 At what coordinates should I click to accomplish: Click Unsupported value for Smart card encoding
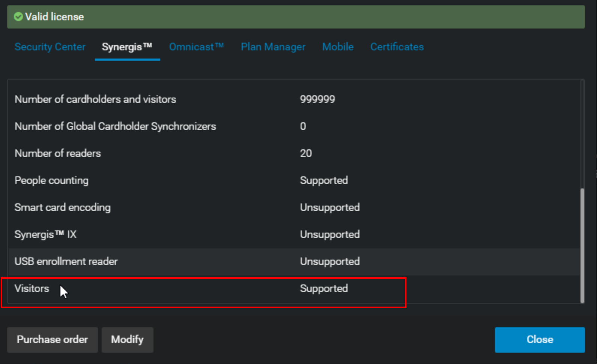coord(330,208)
